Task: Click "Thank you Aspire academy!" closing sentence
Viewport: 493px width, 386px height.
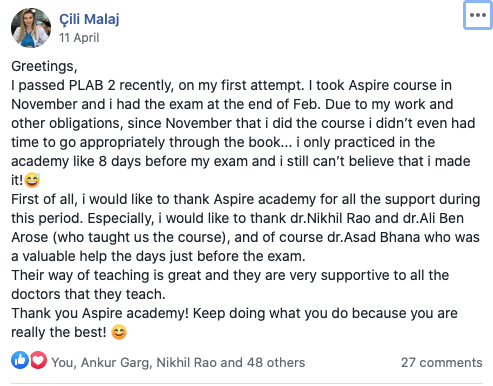Action: [100, 313]
